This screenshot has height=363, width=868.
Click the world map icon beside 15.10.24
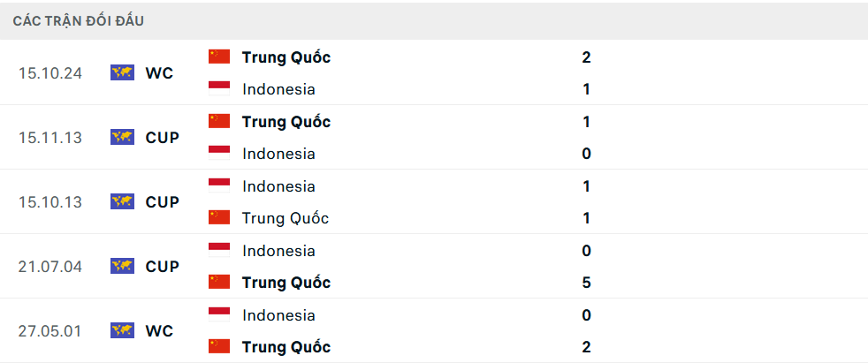122,73
